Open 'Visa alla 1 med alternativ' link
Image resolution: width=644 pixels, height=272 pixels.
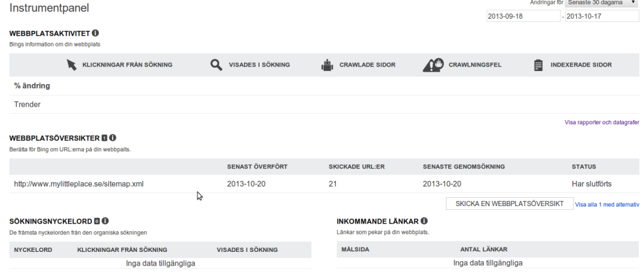pos(607,204)
